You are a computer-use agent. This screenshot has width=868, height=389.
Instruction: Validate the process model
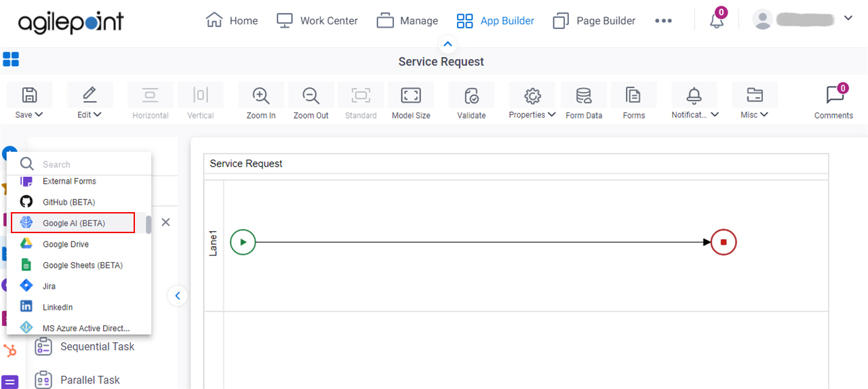click(471, 95)
